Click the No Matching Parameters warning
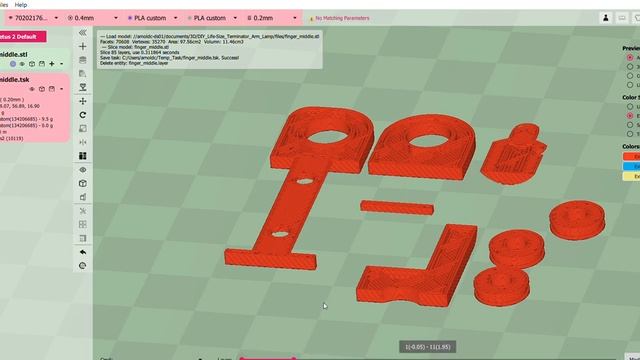 click(339, 18)
